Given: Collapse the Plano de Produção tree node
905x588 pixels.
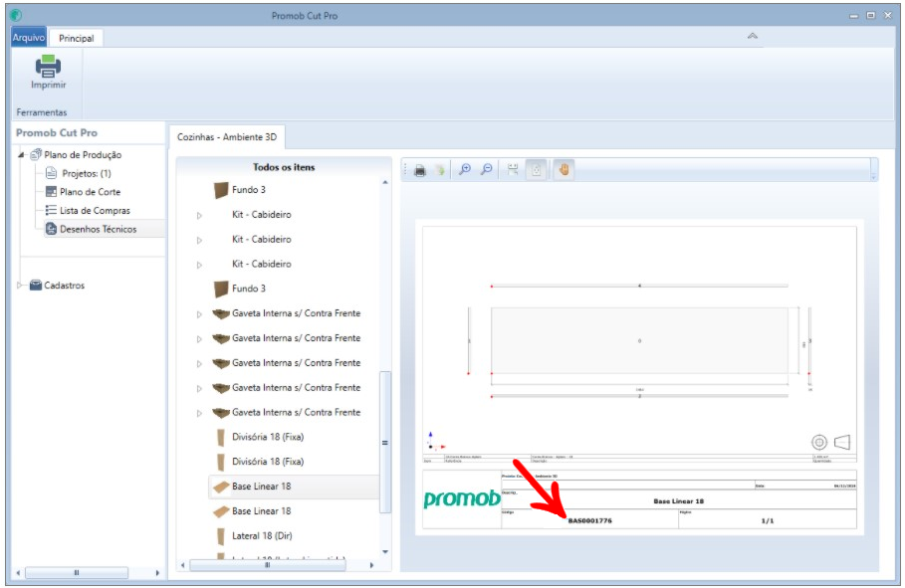Looking at the screenshot, I should click(21, 154).
